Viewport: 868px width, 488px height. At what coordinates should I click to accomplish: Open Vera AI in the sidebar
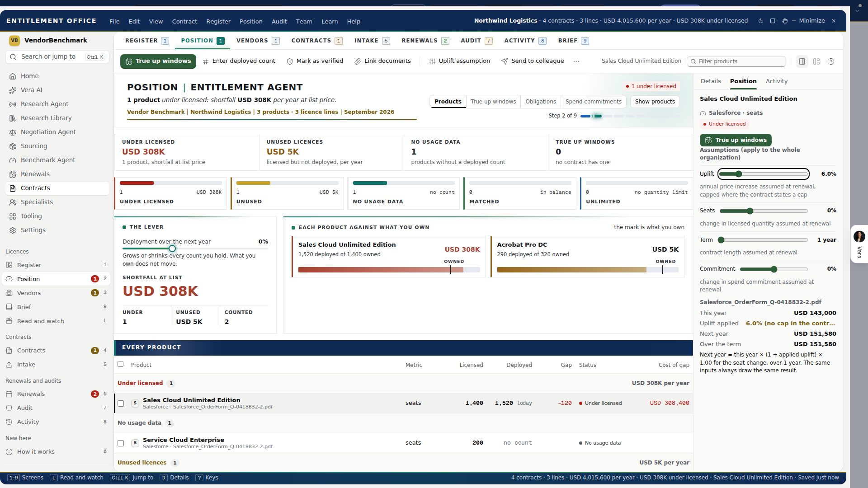[57, 90]
